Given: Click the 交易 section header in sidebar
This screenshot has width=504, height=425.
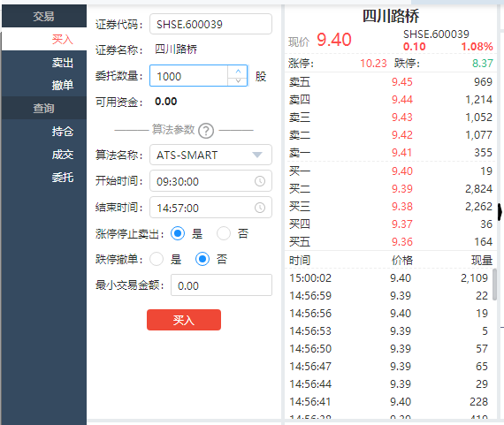Looking at the screenshot, I should click(44, 16).
